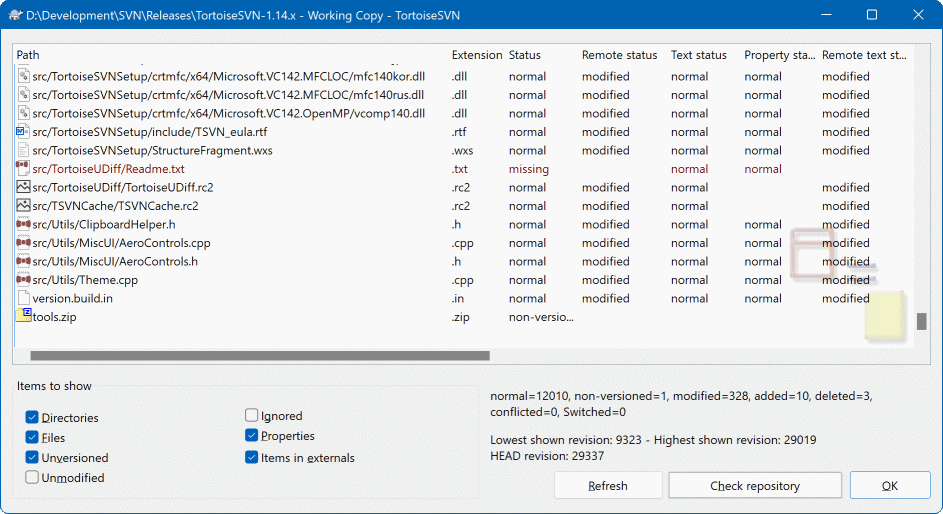The image size is (943, 514).
Task: Click the vertical scrollbar thumb
Action: tap(921, 321)
